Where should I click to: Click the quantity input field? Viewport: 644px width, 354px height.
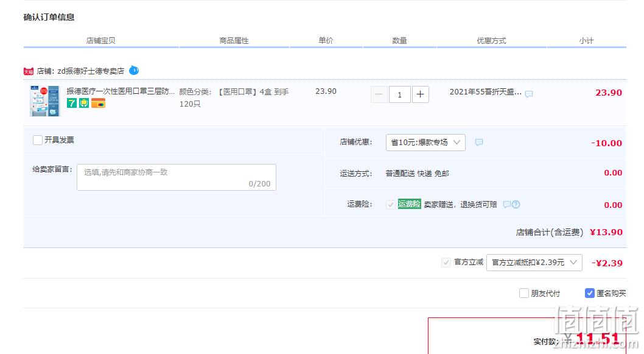(x=399, y=94)
